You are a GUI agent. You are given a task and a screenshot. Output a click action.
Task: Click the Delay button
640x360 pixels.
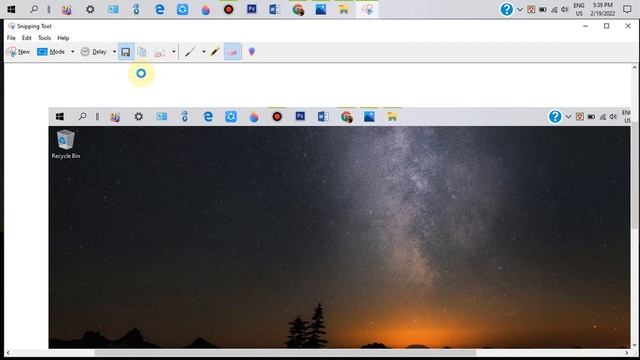(x=94, y=52)
